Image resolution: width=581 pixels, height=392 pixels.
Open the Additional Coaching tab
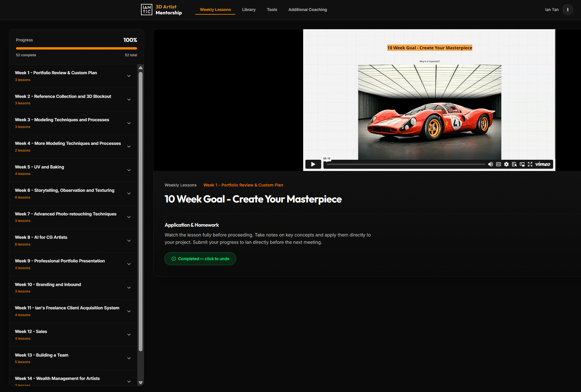(308, 10)
